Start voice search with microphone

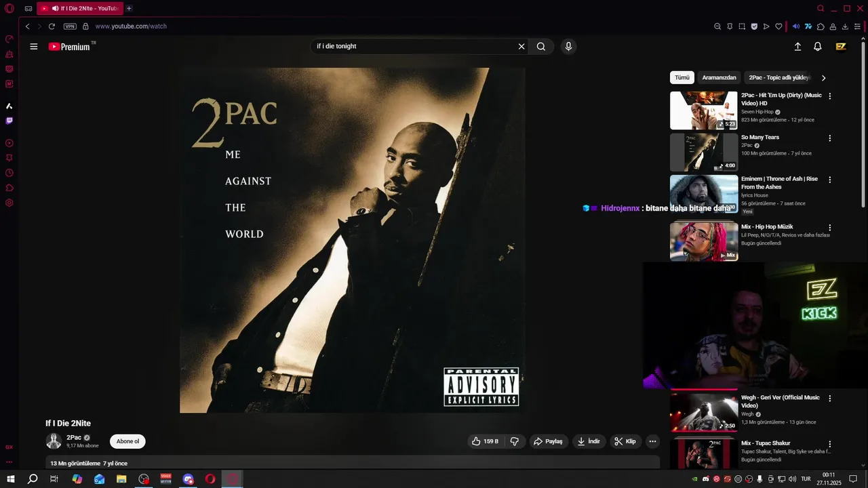[568, 47]
